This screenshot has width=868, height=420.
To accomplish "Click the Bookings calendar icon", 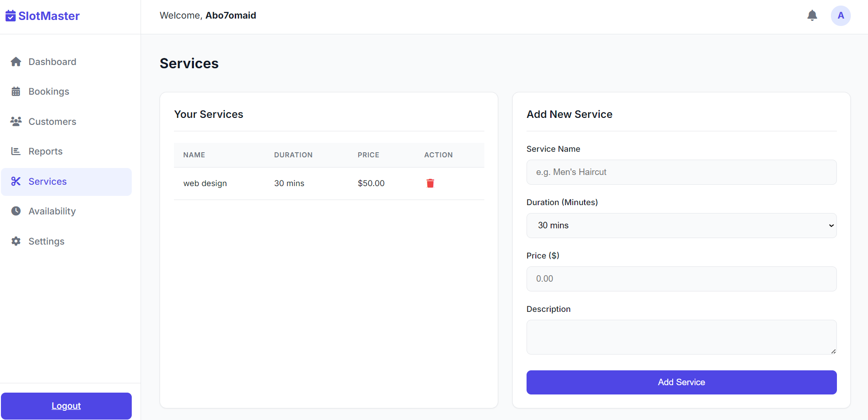I will click(16, 91).
